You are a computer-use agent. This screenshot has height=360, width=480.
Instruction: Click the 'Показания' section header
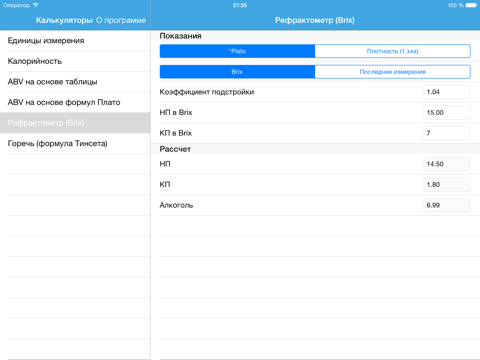coord(180,36)
